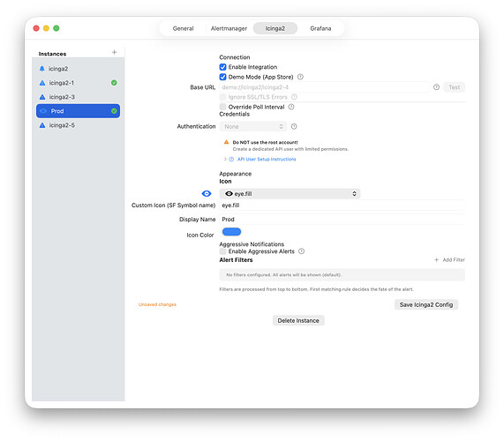Enable Aggressive Alerts checkbox
Screen dimensions: 504x441
tap(222, 251)
